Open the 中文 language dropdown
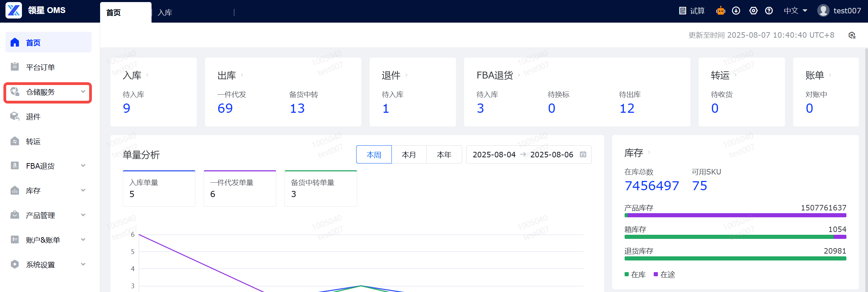This screenshot has height=292, width=868. point(795,11)
